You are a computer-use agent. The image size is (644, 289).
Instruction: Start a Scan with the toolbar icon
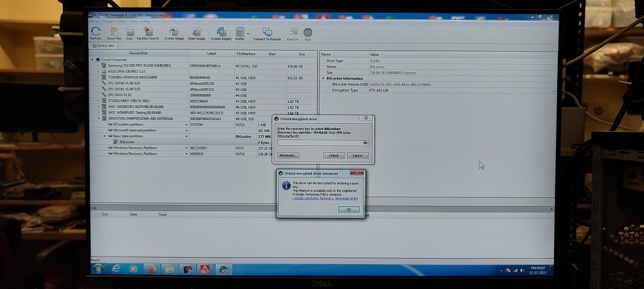click(130, 34)
